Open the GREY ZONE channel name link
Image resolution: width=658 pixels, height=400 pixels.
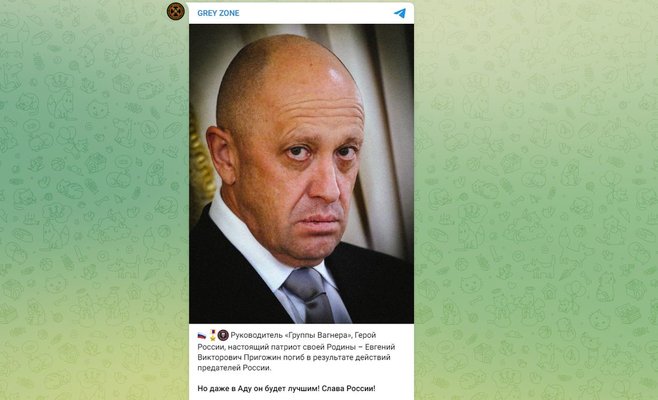218,13
